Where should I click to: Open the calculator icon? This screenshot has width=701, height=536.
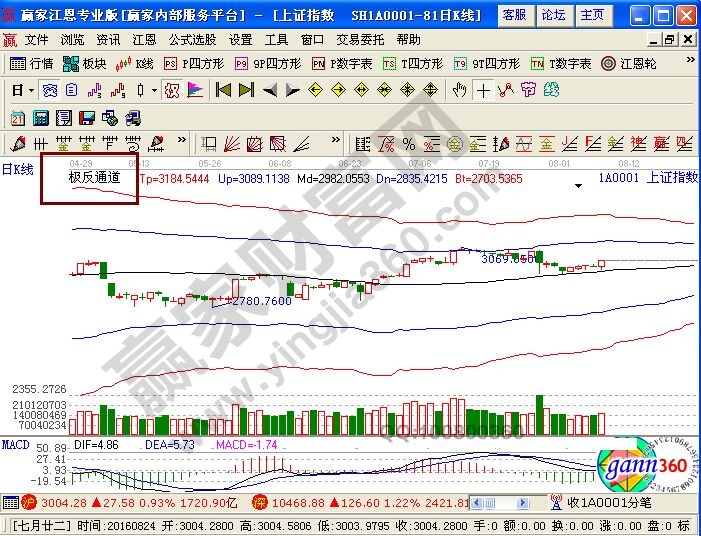coord(41,118)
